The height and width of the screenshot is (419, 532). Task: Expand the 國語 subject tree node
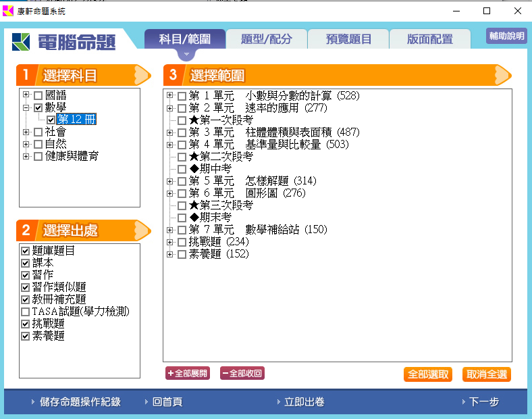click(26, 95)
